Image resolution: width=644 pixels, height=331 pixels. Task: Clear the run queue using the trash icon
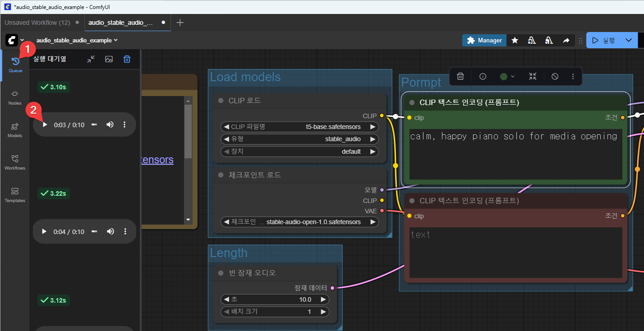tap(127, 59)
